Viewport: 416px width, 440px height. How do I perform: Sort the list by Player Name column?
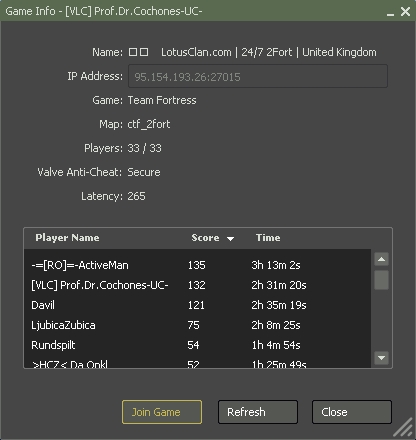point(67,238)
